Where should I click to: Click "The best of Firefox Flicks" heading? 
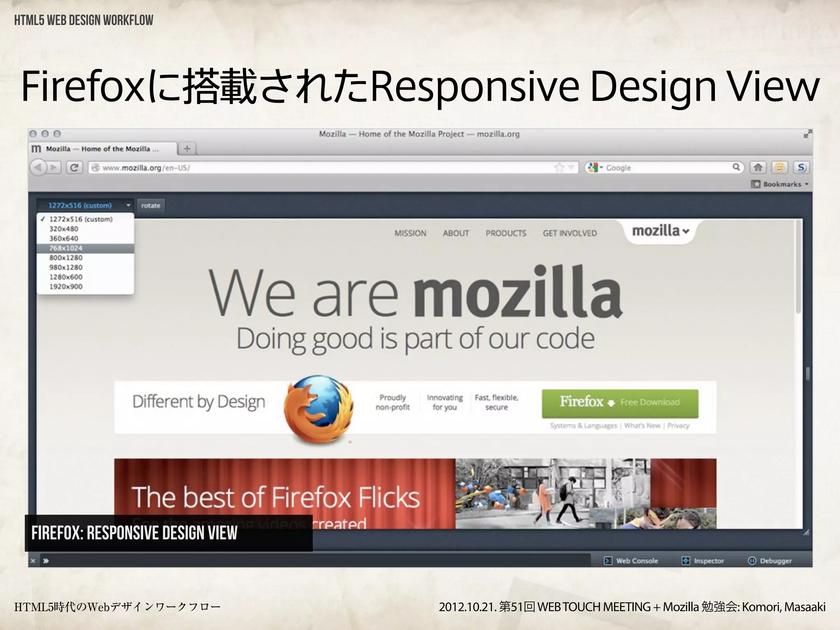pos(276,498)
